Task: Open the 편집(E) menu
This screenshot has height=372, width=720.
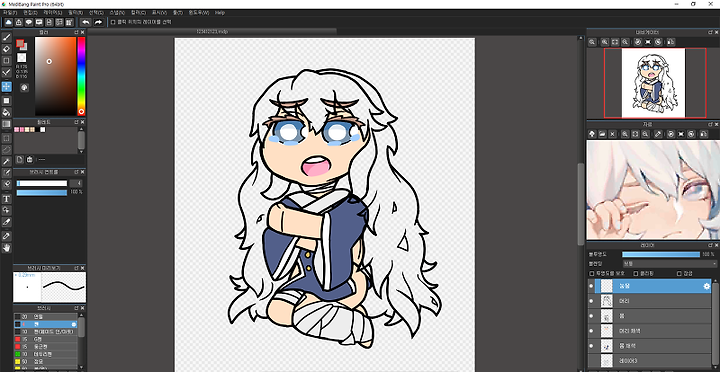Action: (30, 13)
